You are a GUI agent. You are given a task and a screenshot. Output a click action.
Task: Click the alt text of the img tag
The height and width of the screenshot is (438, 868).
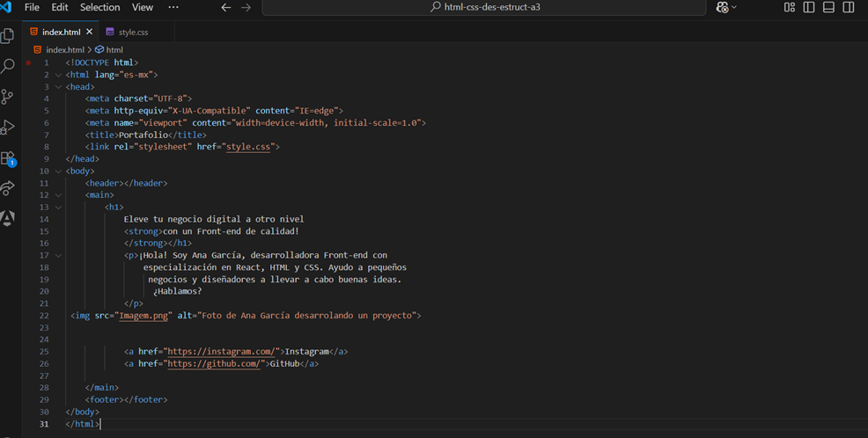click(x=306, y=316)
